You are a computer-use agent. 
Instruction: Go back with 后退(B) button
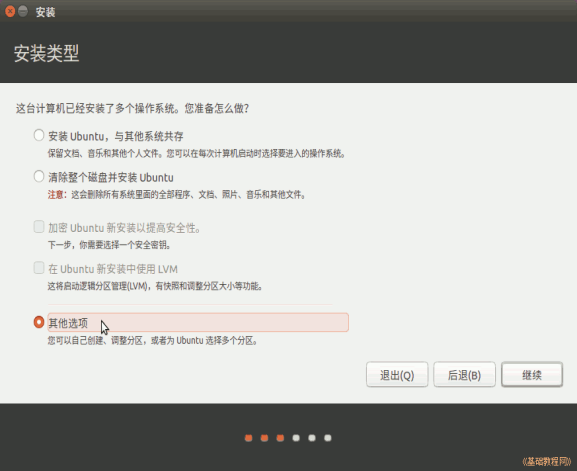coord(464,375)
